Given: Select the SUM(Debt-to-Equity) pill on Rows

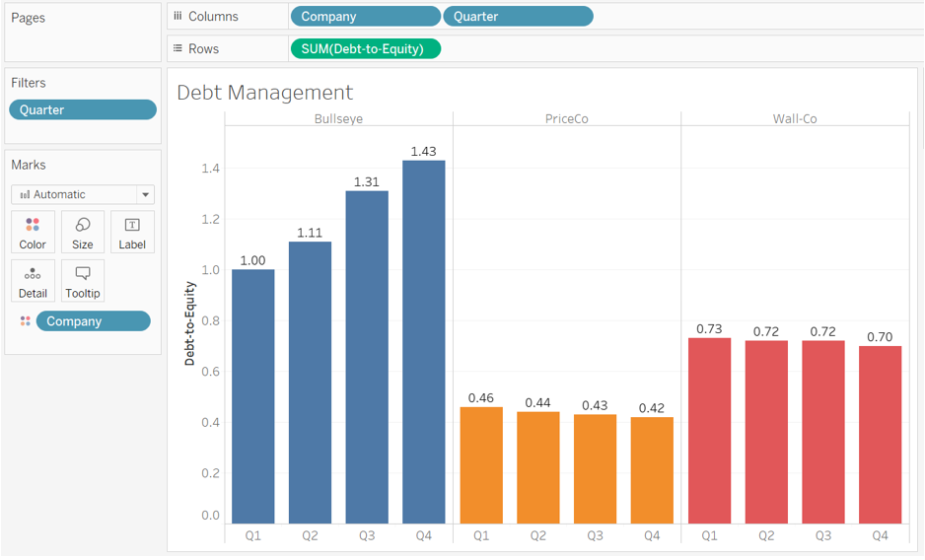Looking at the screenshot, I should (x=365, y=49).
